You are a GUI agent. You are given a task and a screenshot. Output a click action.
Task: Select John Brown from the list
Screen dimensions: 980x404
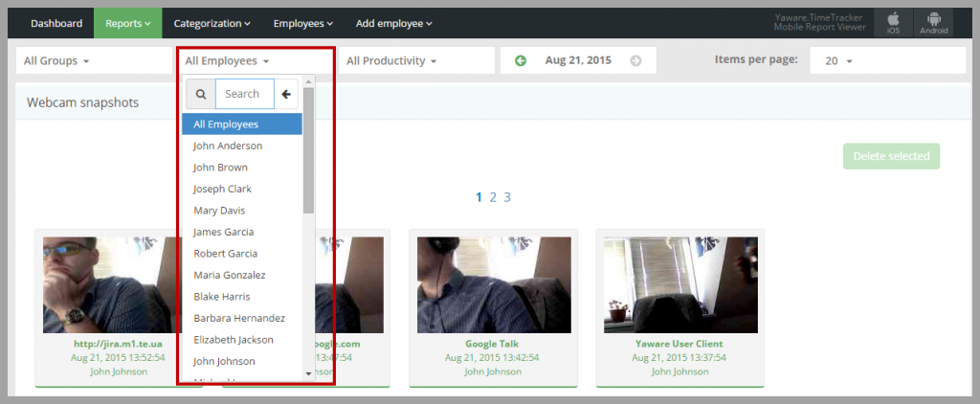point(242,167)
